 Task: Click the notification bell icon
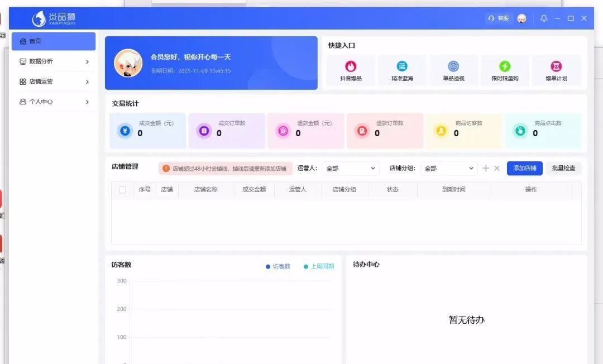[544, 18]
